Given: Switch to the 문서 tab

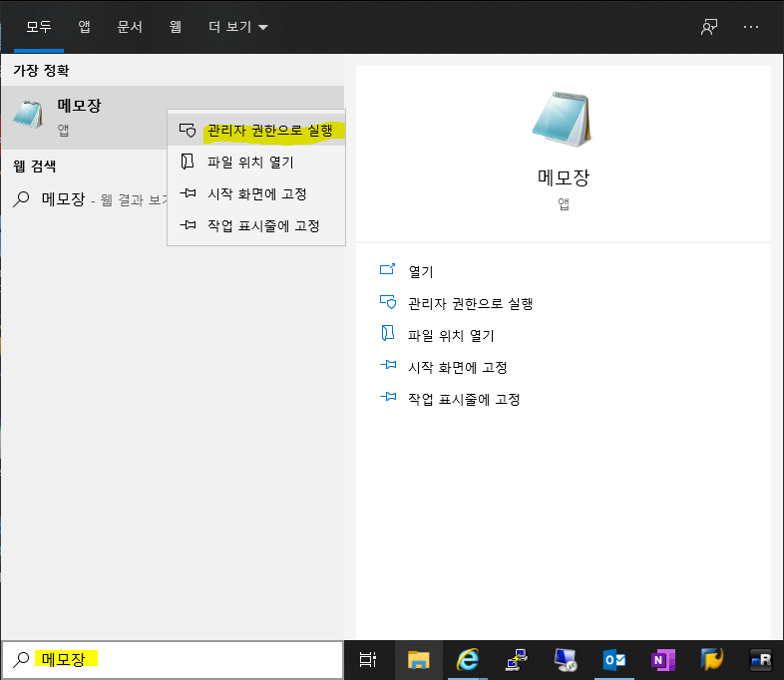Looking at the screenshot, I should 130,27.
